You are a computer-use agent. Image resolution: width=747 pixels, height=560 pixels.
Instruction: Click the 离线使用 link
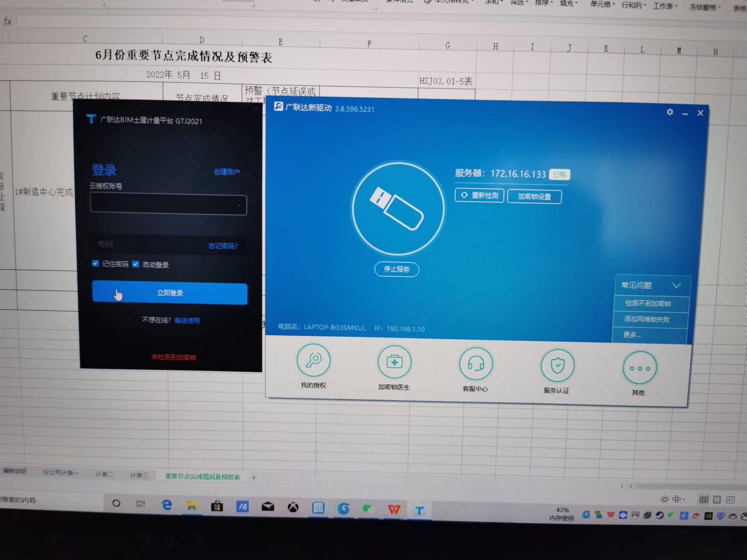point(187,321)
